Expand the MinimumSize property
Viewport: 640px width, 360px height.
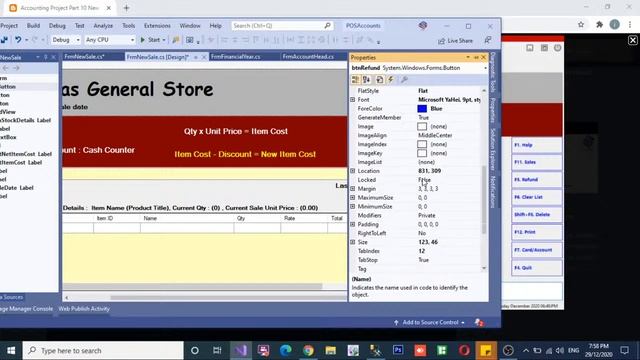coord(353,207)
